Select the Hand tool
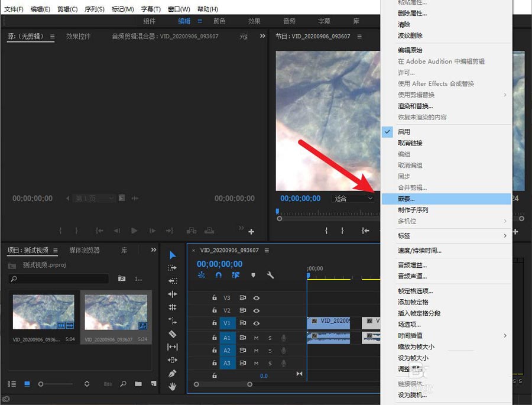The image size is (532, 405). coord(173,387)
